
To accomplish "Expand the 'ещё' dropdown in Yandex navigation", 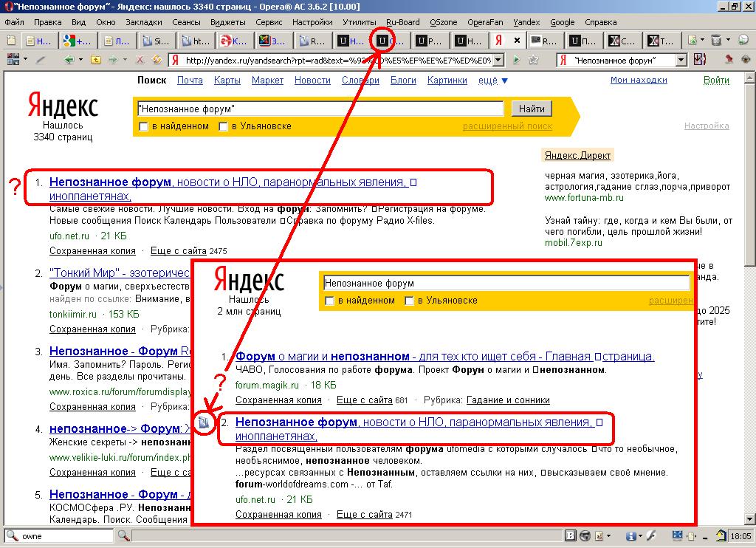I will click(x=492, y=81).
